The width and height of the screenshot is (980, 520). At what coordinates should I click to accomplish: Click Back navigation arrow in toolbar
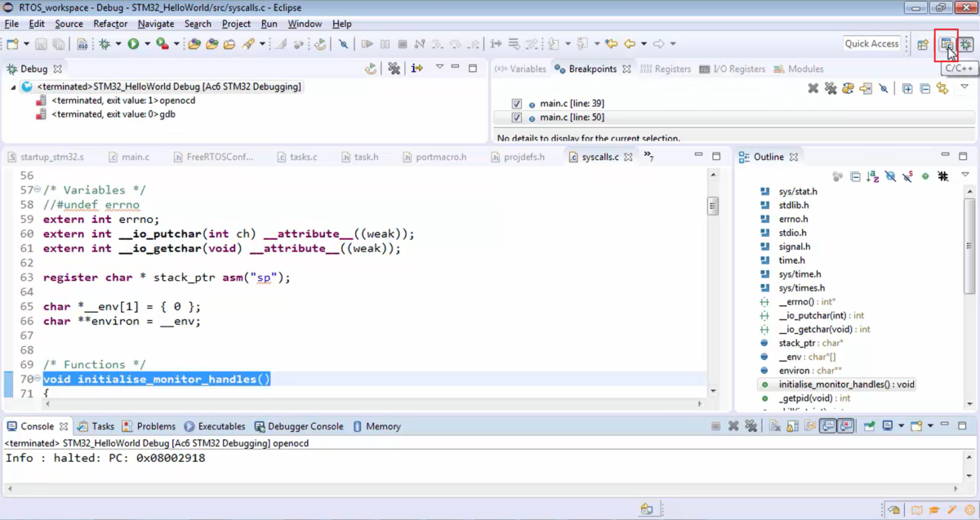630,44
